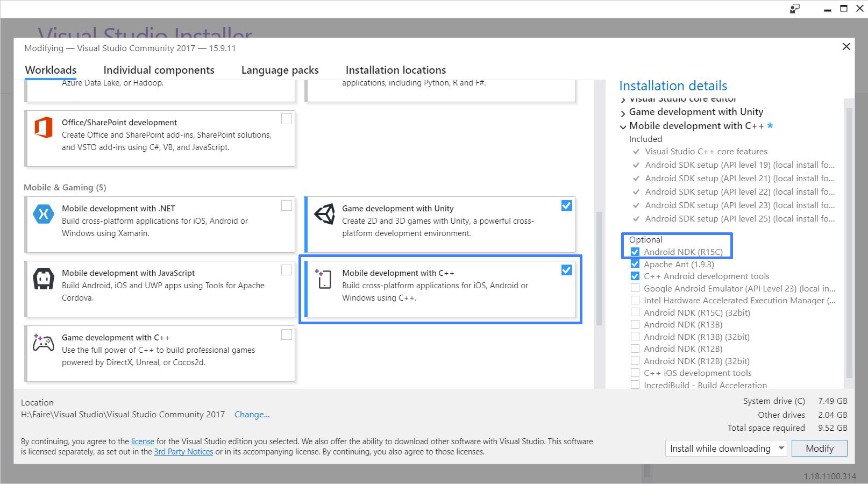Select Android SDK setup (API level 22) row

point(734,191)
